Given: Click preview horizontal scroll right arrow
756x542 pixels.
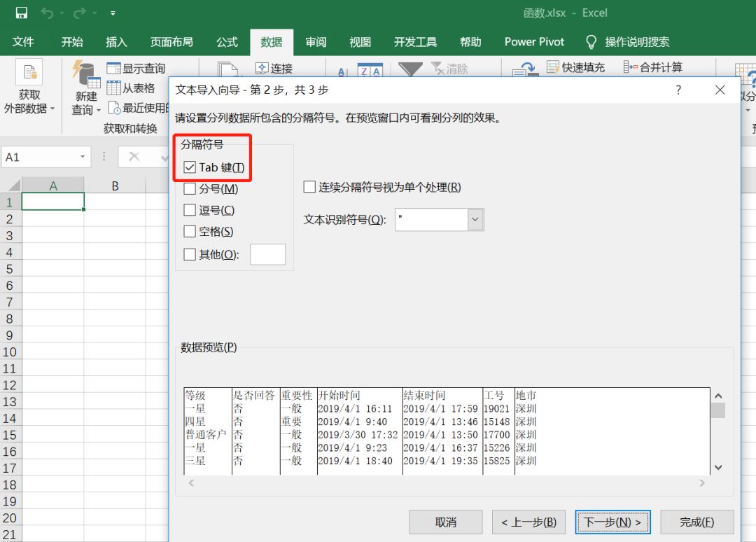Looking at the screenshot, I should pyautogui.click(x=702, y=482).
